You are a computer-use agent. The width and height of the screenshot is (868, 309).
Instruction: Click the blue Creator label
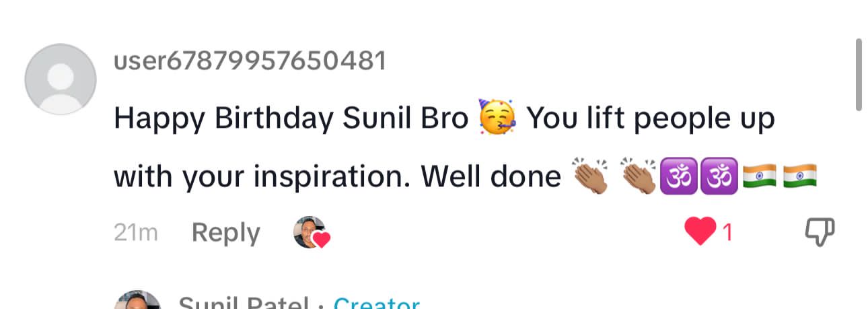pos(376,304)
